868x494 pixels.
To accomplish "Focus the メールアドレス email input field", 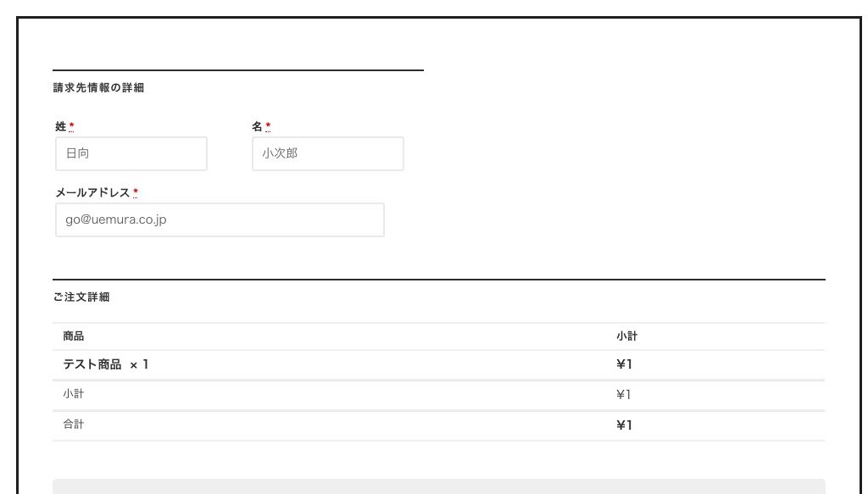I will [220, 219].
